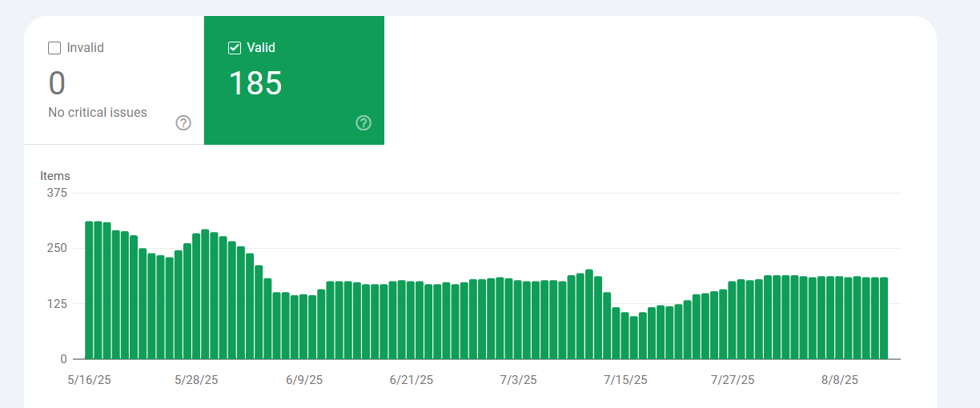Select the Invalid count 0
This screenshot has width=980, height=408.
(57, 83)
